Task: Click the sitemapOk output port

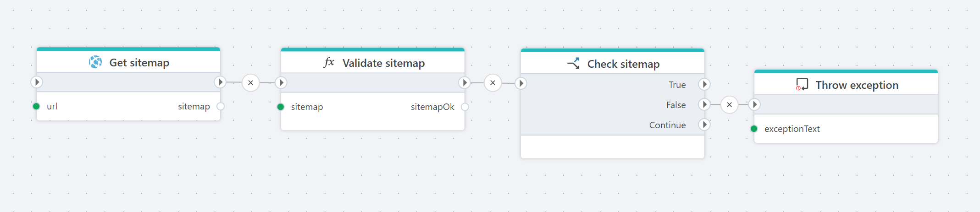Action: pos(465,107)
